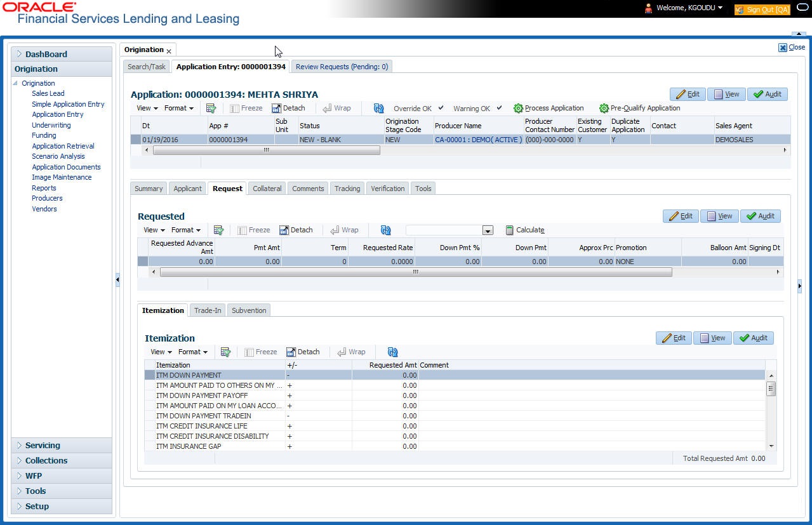Click Wrap in Requested toolbar

344,230
